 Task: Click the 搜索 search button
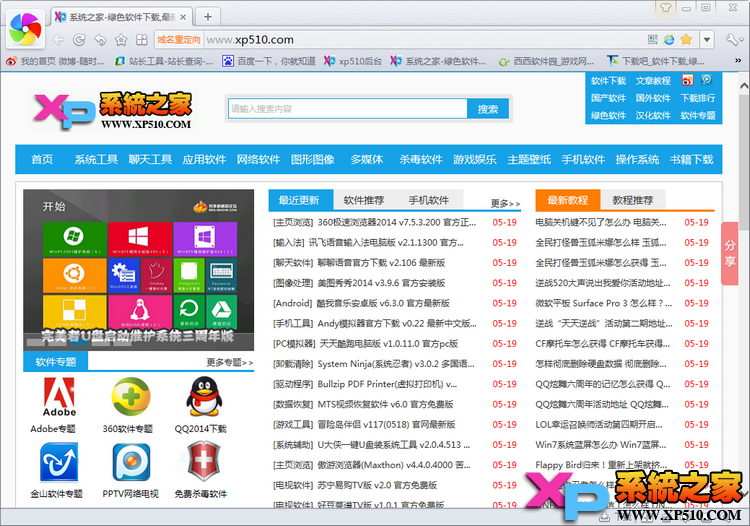[487, 109]
